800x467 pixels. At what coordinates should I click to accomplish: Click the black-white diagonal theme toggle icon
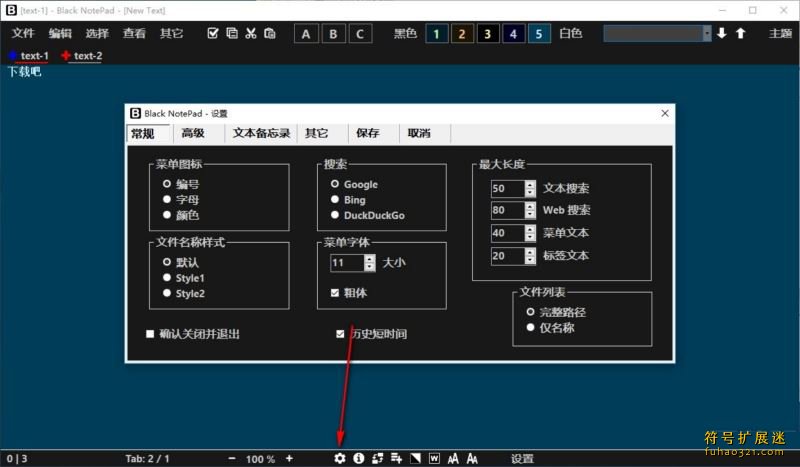(x=415, y=458)
